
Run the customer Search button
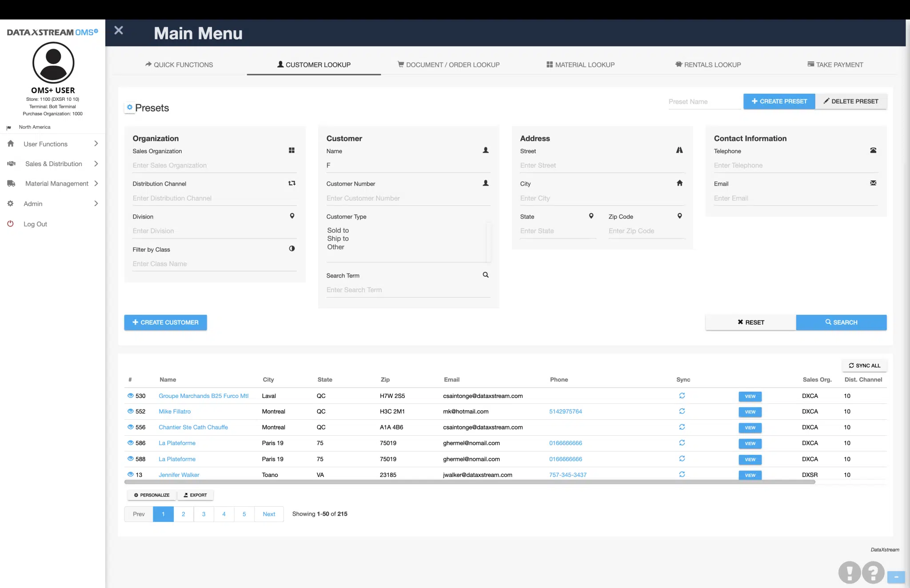click(x=842, y=322)
